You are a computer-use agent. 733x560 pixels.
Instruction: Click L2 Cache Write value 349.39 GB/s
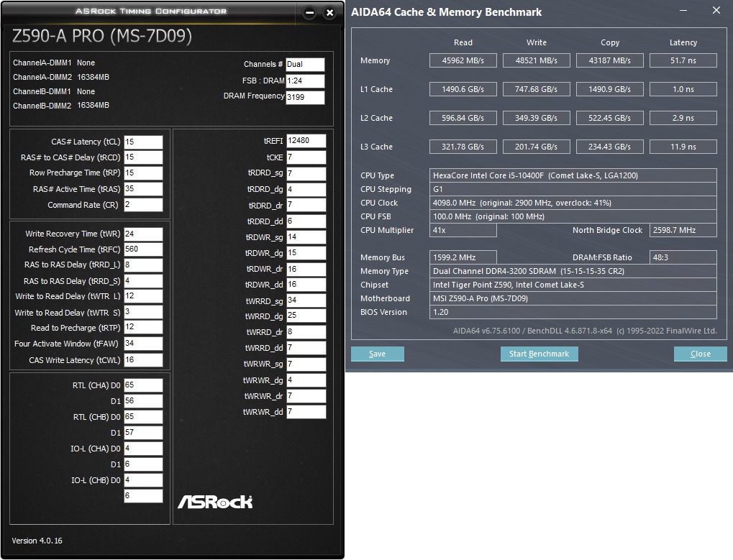[536, 118]
